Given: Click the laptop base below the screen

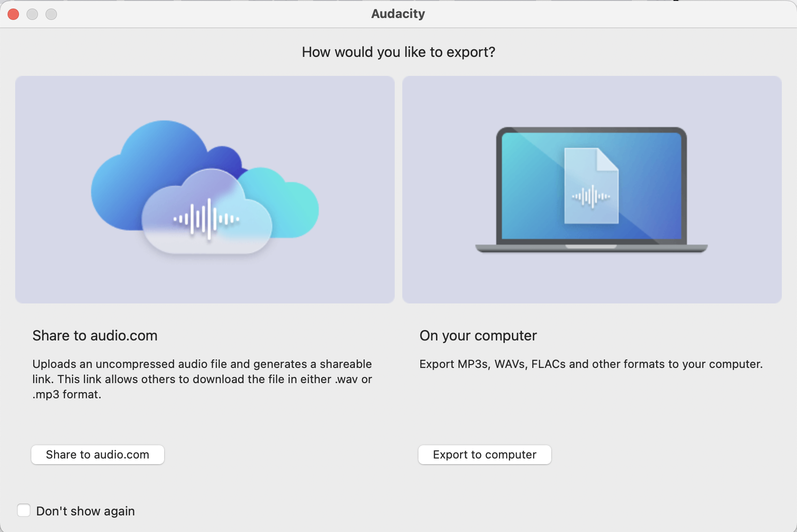Looking at the screenshot, I should tap(591, 248).
